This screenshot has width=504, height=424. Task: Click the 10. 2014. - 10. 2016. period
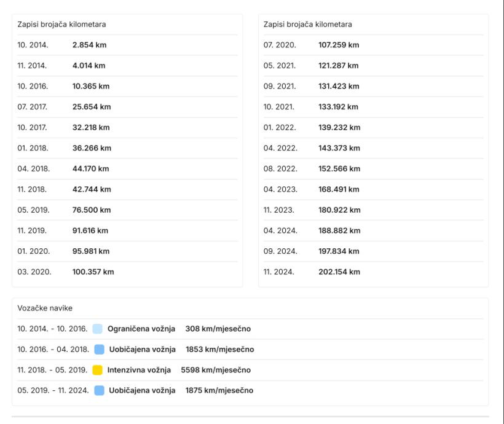52,329
